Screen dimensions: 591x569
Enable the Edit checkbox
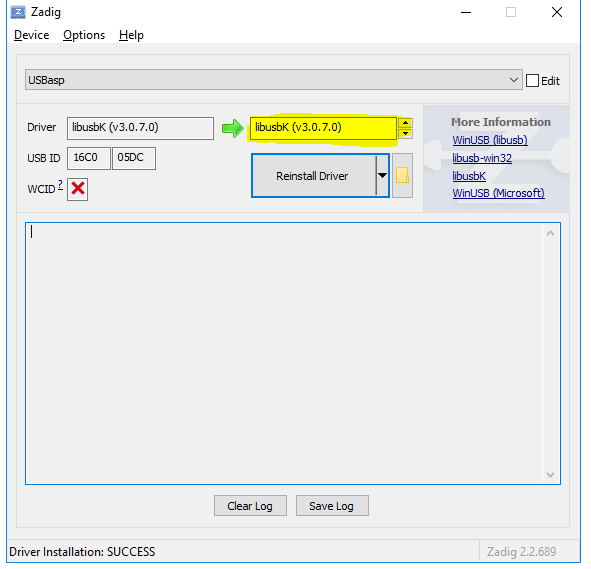(532, 81)
